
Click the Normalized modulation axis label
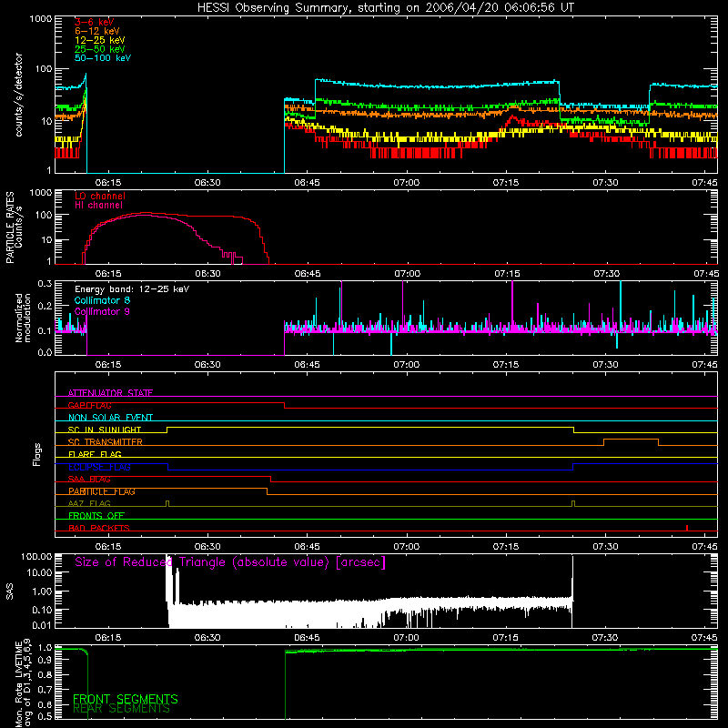point(23,318)
